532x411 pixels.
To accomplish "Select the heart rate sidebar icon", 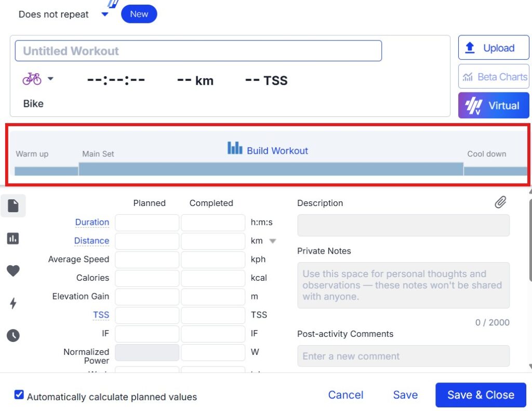I will 13,270.
